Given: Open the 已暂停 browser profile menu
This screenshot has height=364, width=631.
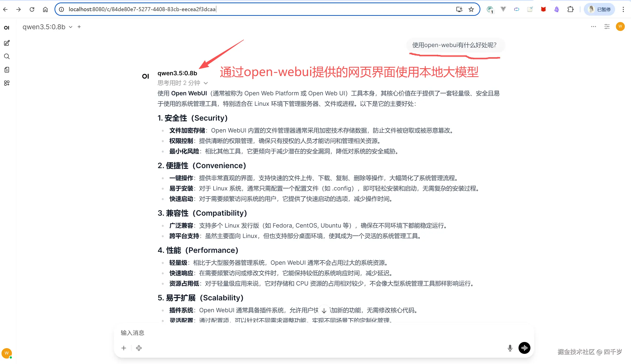Looking at the screenshot, I should click(600, 9).
